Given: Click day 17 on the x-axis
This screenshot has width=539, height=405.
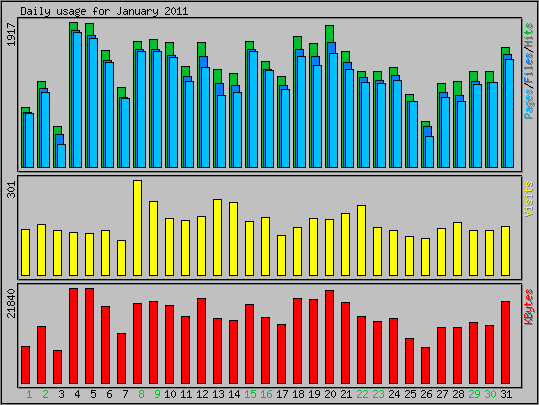Looking at the screenshot, I should [282, 394].
